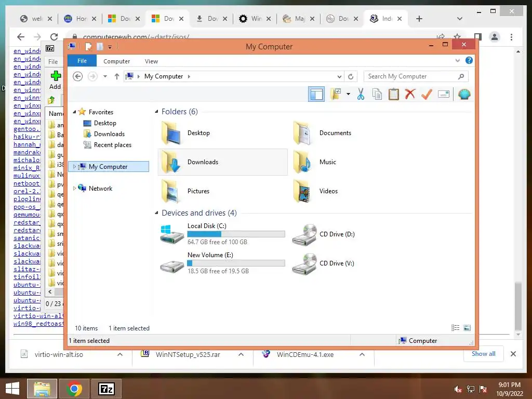Click the Copy icon in toolbar
Viewport: 532px width, 399px height.
pyautogui.click(x=377, y=94)
